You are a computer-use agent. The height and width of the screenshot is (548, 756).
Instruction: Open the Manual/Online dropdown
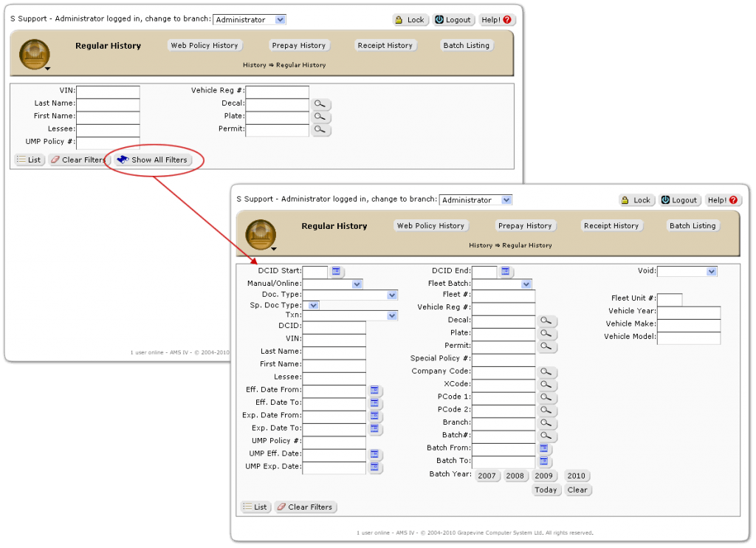click(357, 284)
